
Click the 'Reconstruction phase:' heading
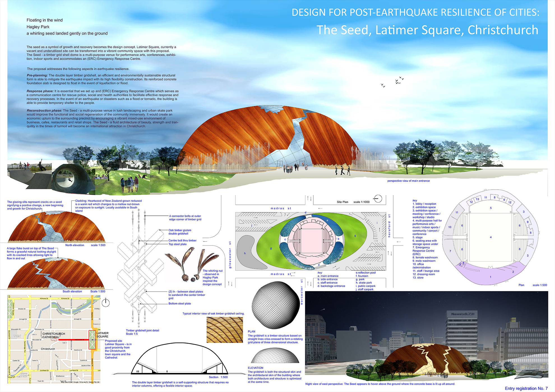(44, 111)
